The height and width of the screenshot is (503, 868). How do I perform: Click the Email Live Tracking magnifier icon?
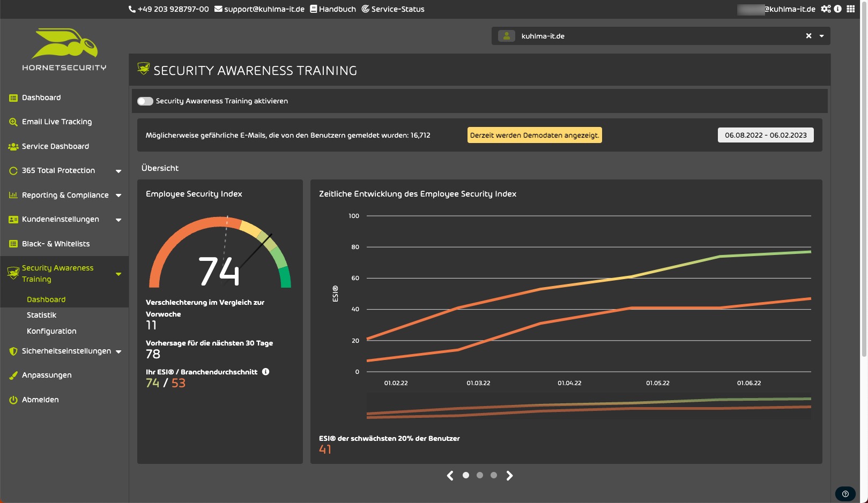[x=13, y=122]
